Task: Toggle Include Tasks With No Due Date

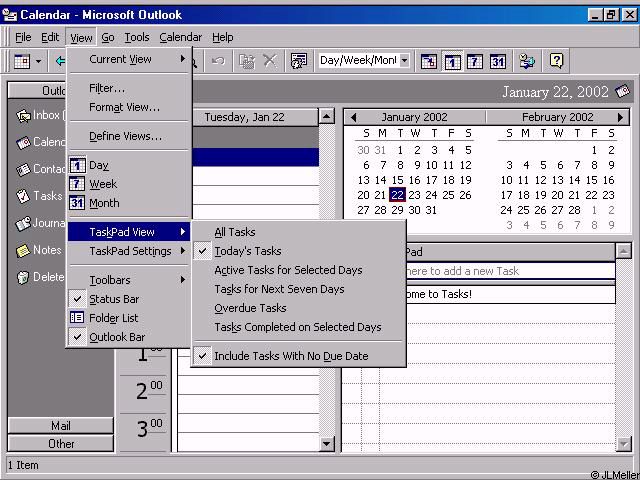Action: [x=299, y=356]
